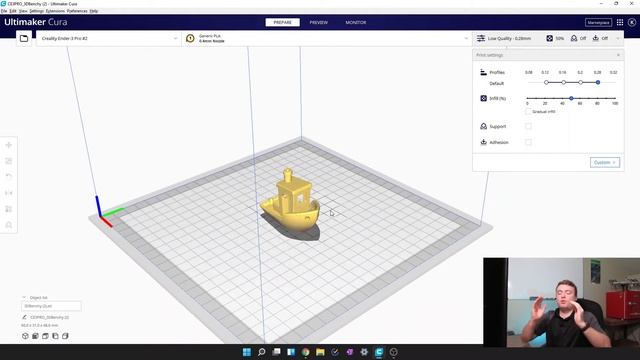The height and width of the screenshot is (360, 640).
Task: Click the infill 50% icon in header
Action: [549, 38]
